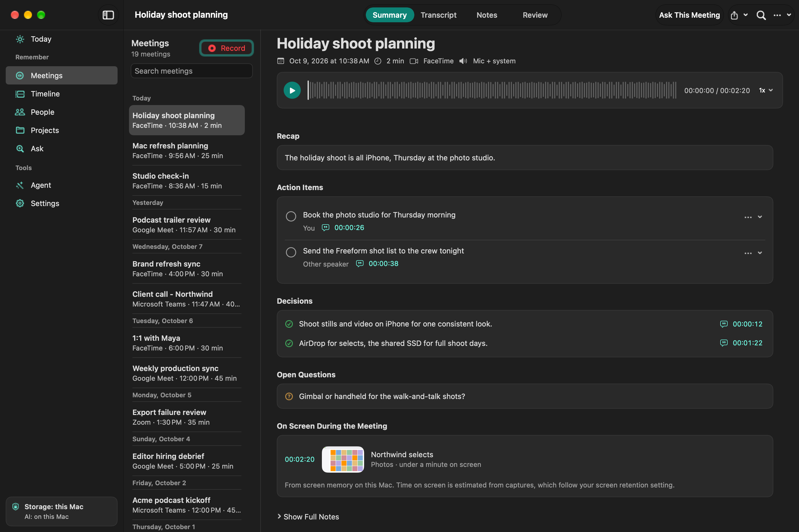Open the Podcast trailer review meeting
Screen dimensions: 799x532
click(x=187, y=225)
